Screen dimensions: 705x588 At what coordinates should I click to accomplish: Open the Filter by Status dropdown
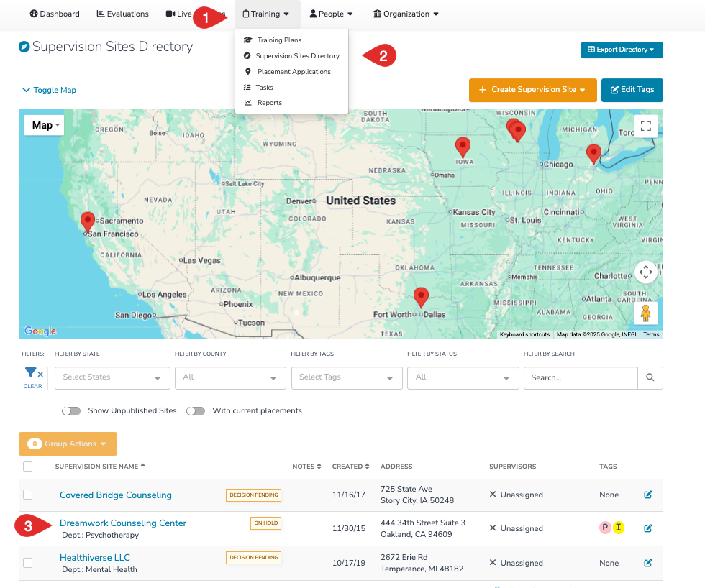[463, 378]
